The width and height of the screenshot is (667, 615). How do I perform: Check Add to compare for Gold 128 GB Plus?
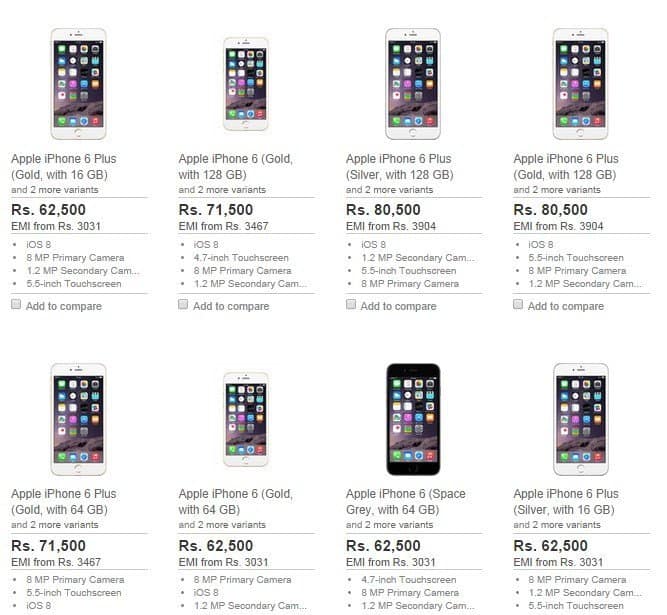[x=518, y=304]
